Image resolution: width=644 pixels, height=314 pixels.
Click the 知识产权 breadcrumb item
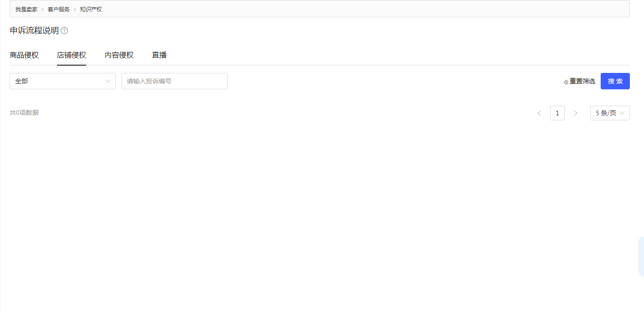[x=91, y=9]
